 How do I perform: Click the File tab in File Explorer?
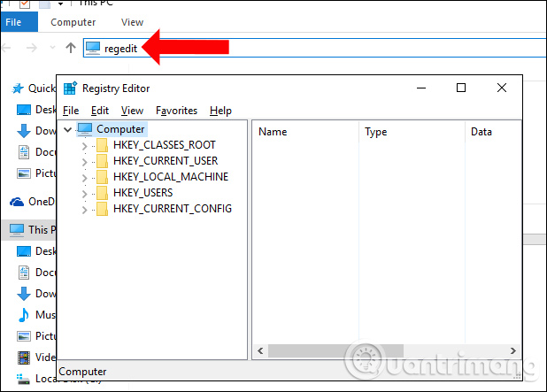(x=19, y=22)
